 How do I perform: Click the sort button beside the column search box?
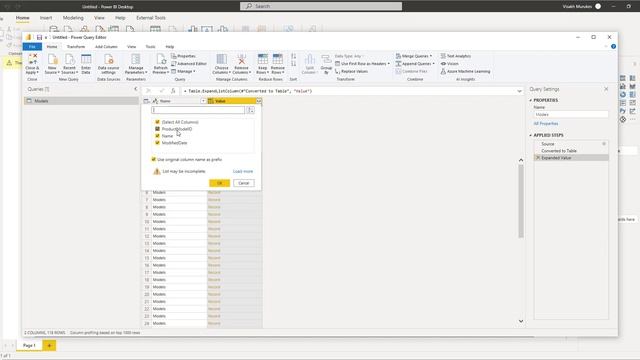point(251,110)
